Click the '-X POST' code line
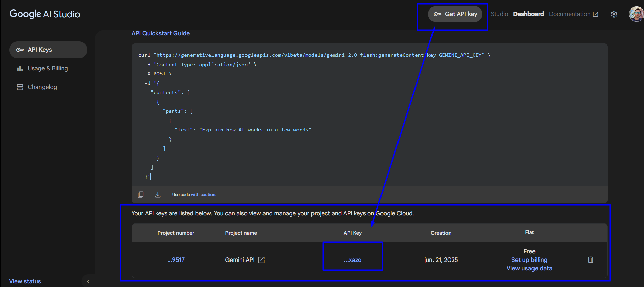 coord(158,74)
